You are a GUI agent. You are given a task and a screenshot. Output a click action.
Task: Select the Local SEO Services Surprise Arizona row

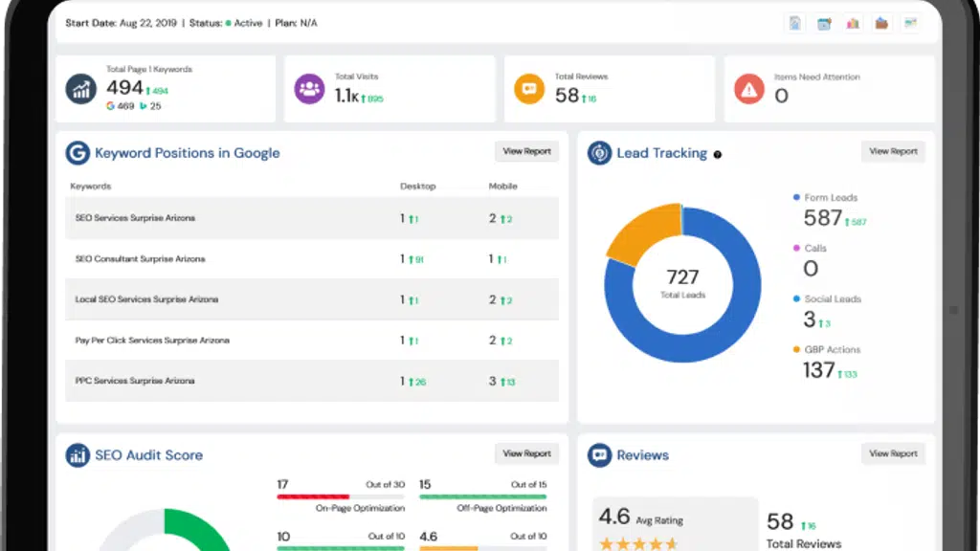[x=312, y=299]
